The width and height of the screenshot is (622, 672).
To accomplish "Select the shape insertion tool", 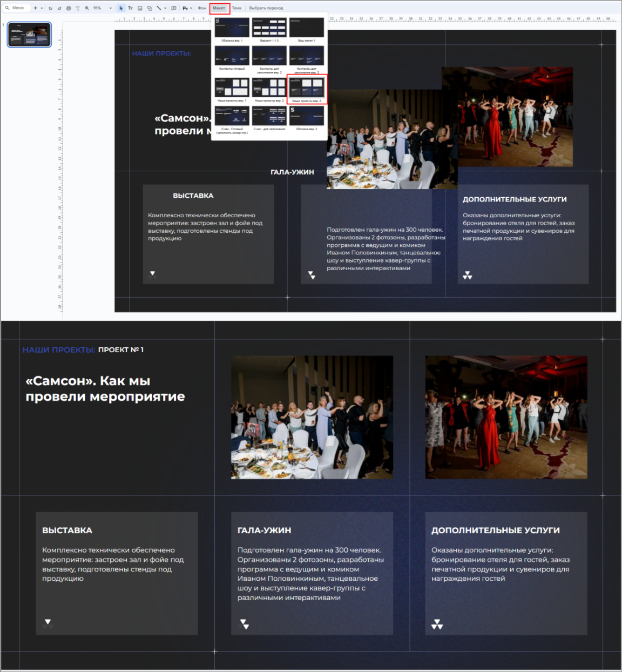I will pos(148,8).
